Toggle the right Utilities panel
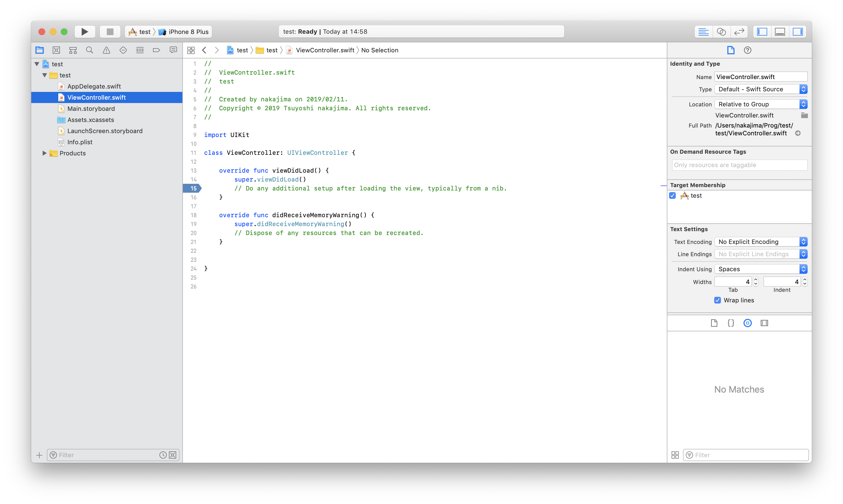 click(x=798, y=31)
